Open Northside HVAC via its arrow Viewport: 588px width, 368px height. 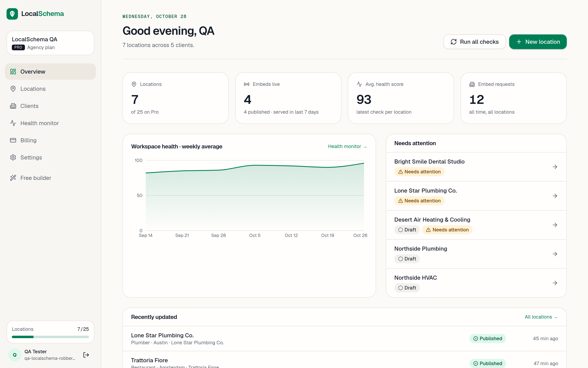(555, 283)
